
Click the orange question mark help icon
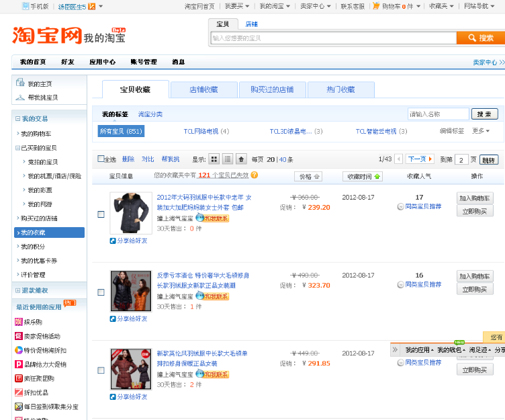[254, 175]
